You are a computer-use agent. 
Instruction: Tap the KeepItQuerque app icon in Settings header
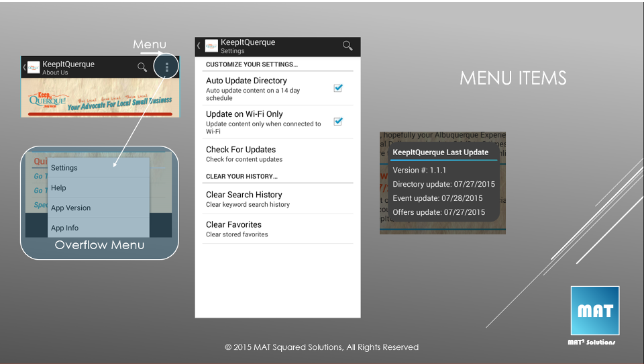point(211,46)
